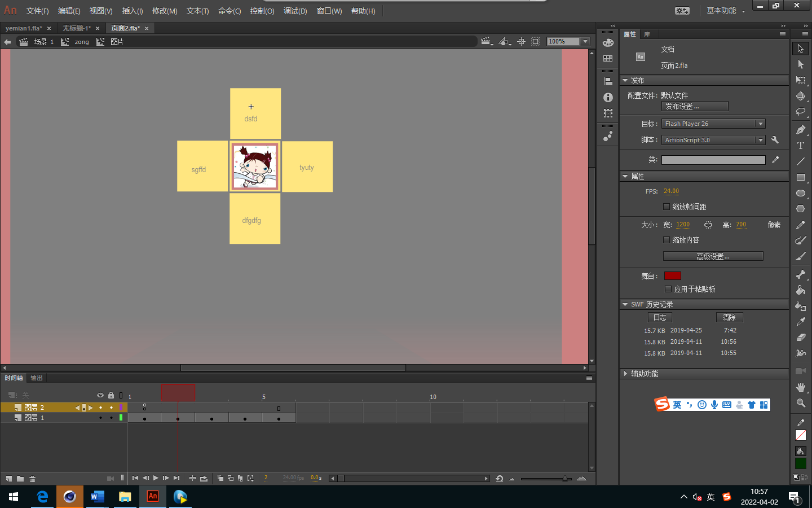The height and width of the screenshot is (508, 812).
Task: Select the Paint Bucket tool
Action: click(800, 290)
